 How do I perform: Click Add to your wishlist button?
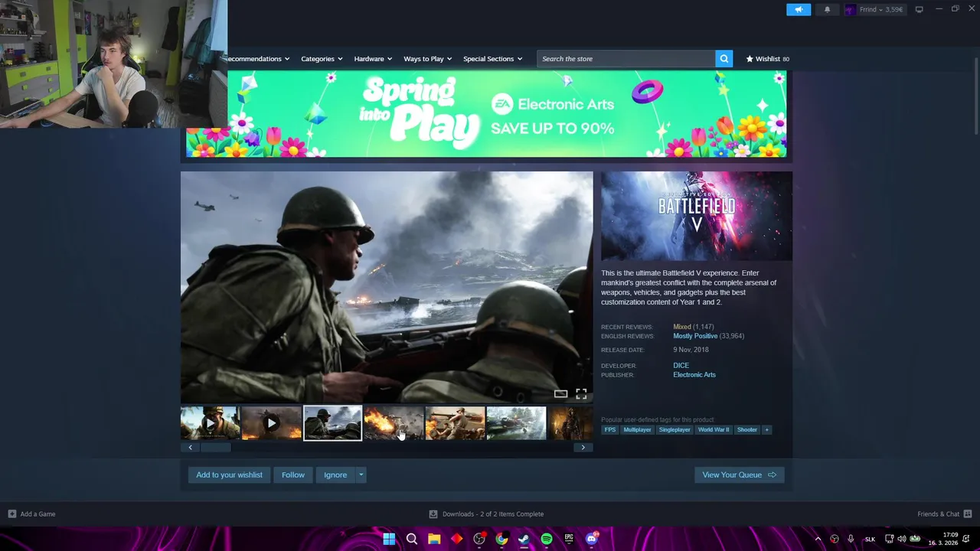(x=229, y=475)
